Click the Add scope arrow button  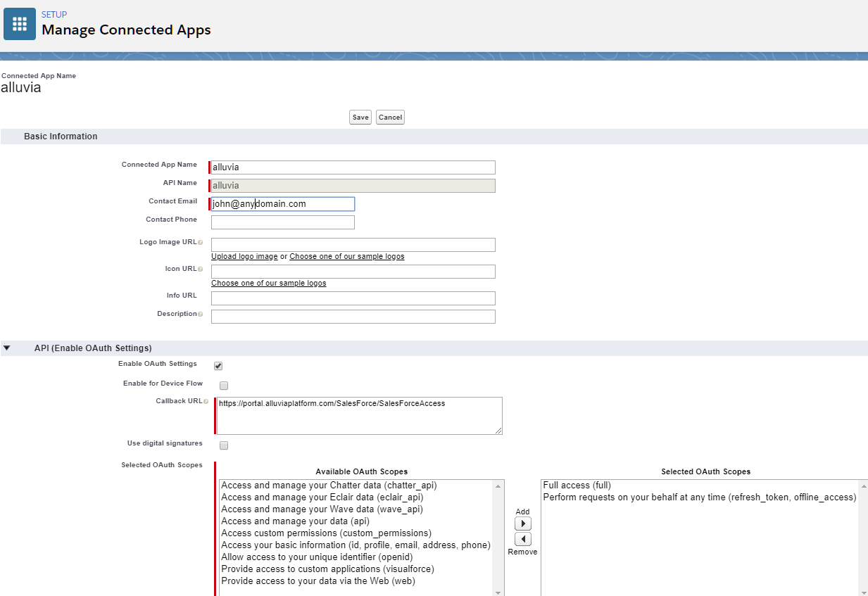pyautogui.click(x=523, y=524)
